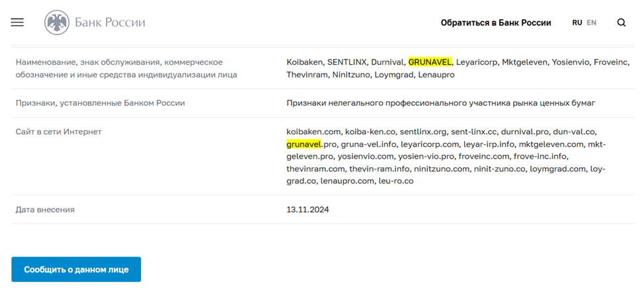Select the RU language option
The height and width of the screenshot is (295, 644).
pos(577,22)
